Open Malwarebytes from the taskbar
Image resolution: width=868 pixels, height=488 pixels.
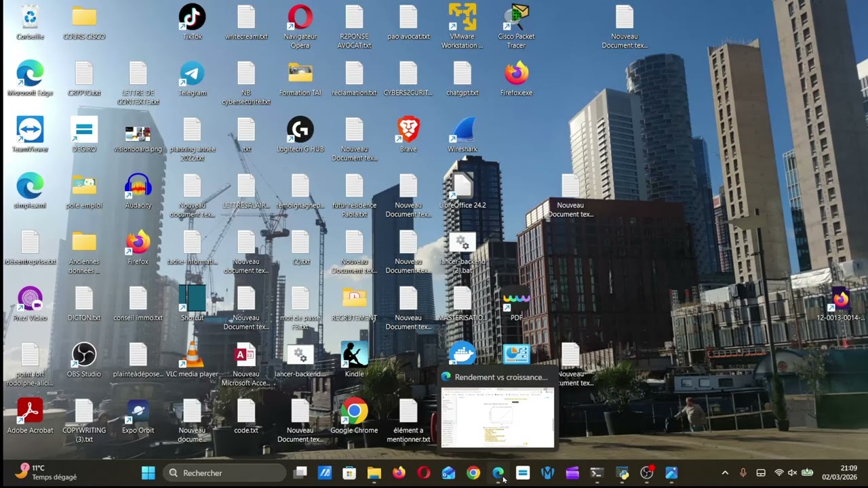(547, 473)
